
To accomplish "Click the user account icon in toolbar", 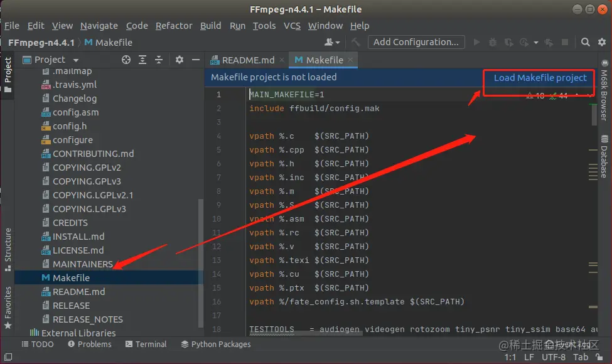I will (332, 42).
